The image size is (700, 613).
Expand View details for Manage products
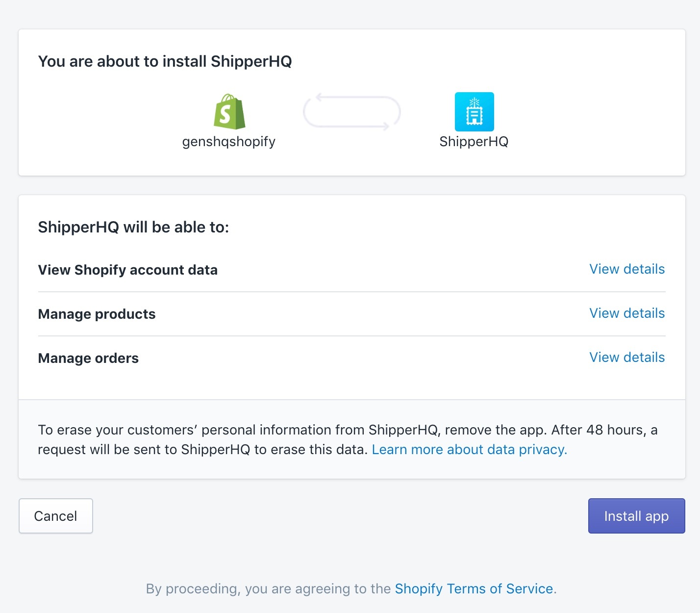tap(626, 313)
